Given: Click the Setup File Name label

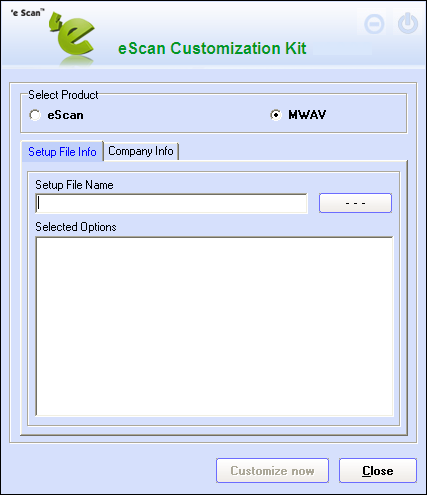Looking at the screenshot, I should click(x=74, y=185).
